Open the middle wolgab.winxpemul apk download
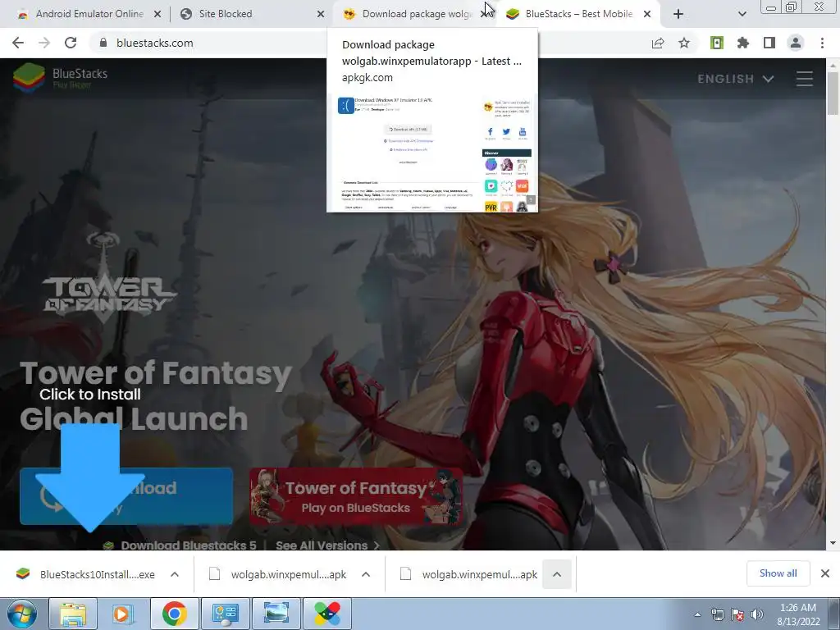This screenshot has height=630, width=840. (x=277, y=574)
